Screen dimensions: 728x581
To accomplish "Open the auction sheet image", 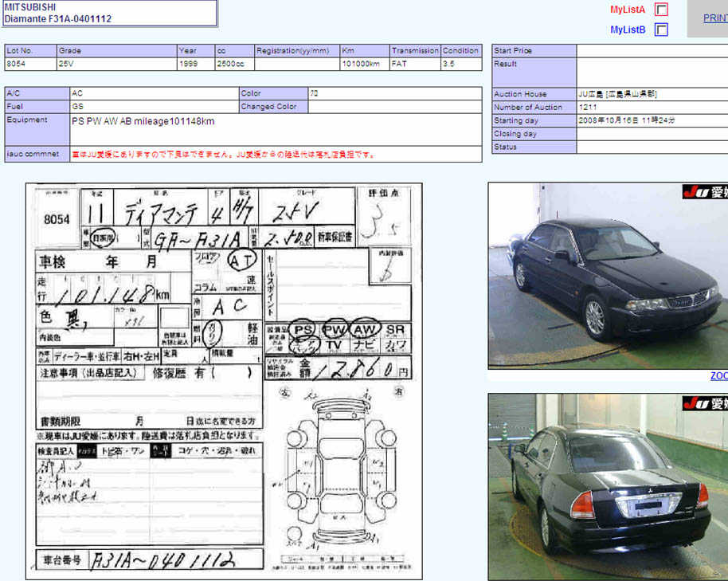I will point(224,381).
